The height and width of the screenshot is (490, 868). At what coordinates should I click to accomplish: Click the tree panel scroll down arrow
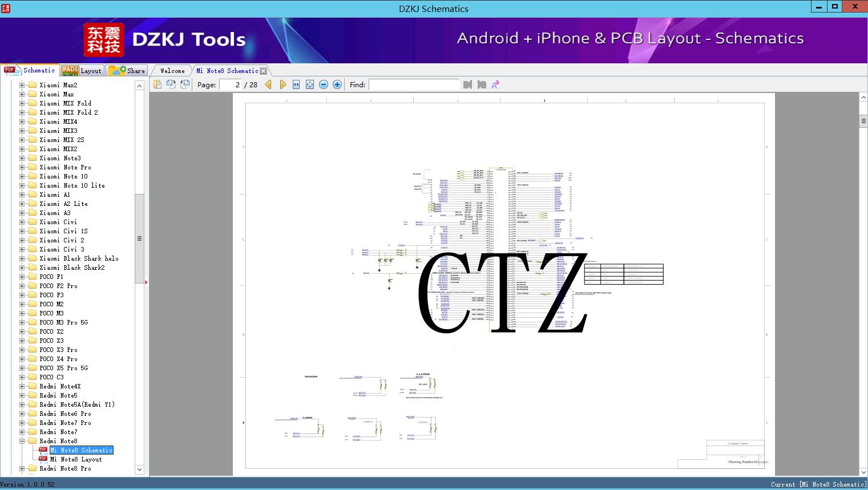139,469
